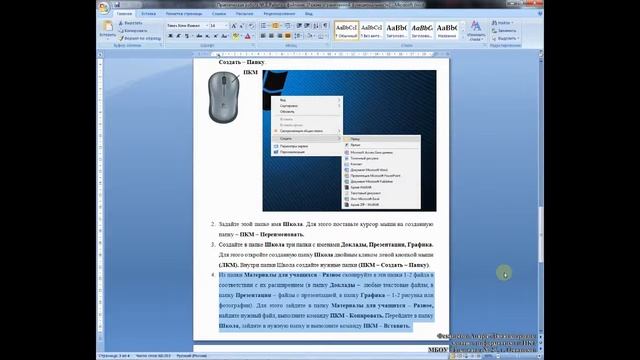Switch to the Вставка ribbon tab
This screenshot has width=640, height=360.
coord(148,13)
